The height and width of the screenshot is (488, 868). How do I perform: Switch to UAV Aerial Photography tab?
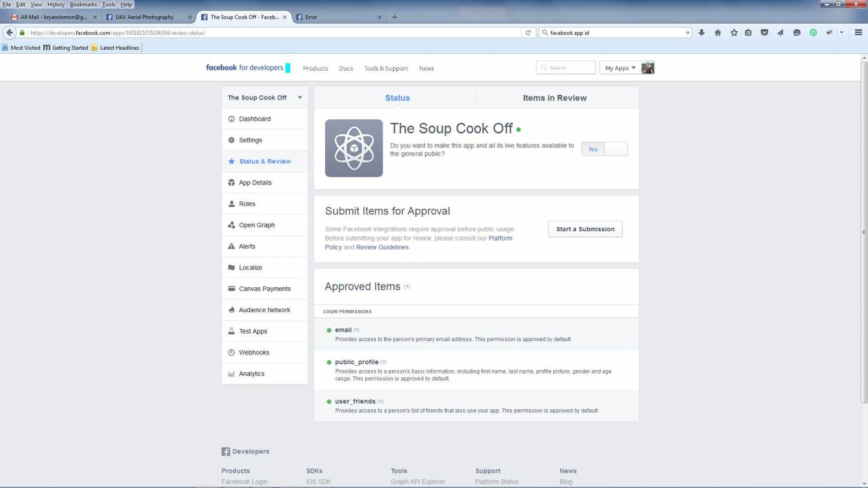149,17
